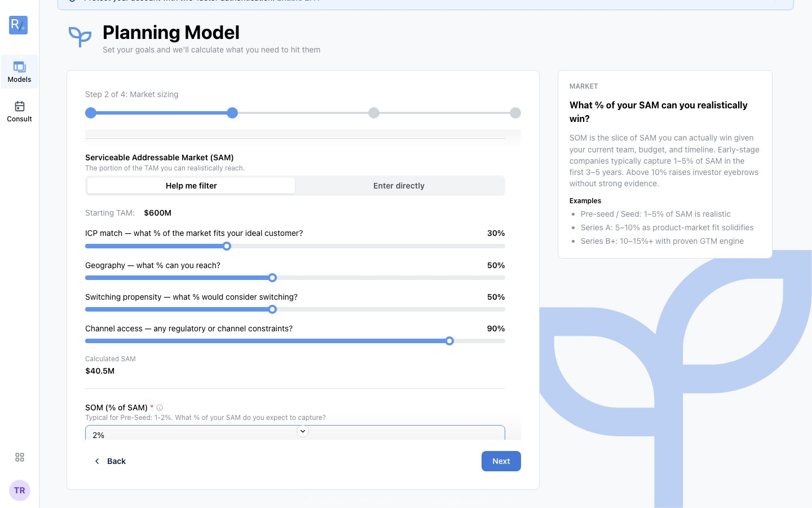Expand the SOM percentage dropdown chevron
The width and height of the screenshot is (812, 508).
pos(303,431)
